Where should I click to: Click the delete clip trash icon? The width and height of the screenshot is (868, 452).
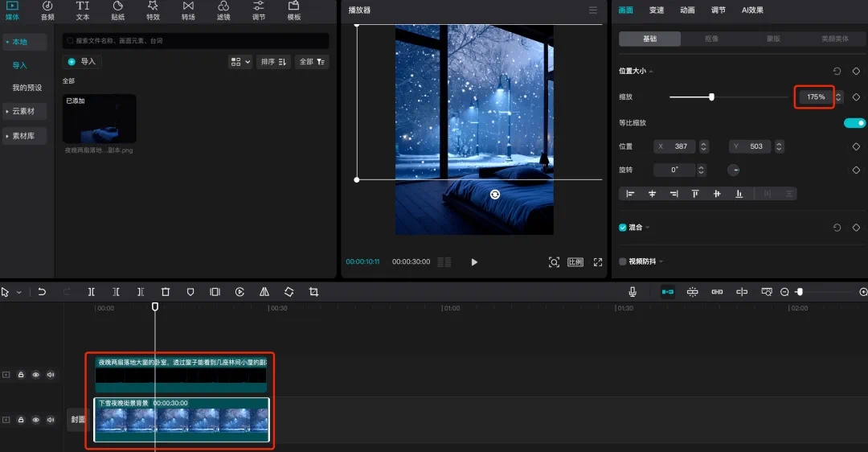166,292
